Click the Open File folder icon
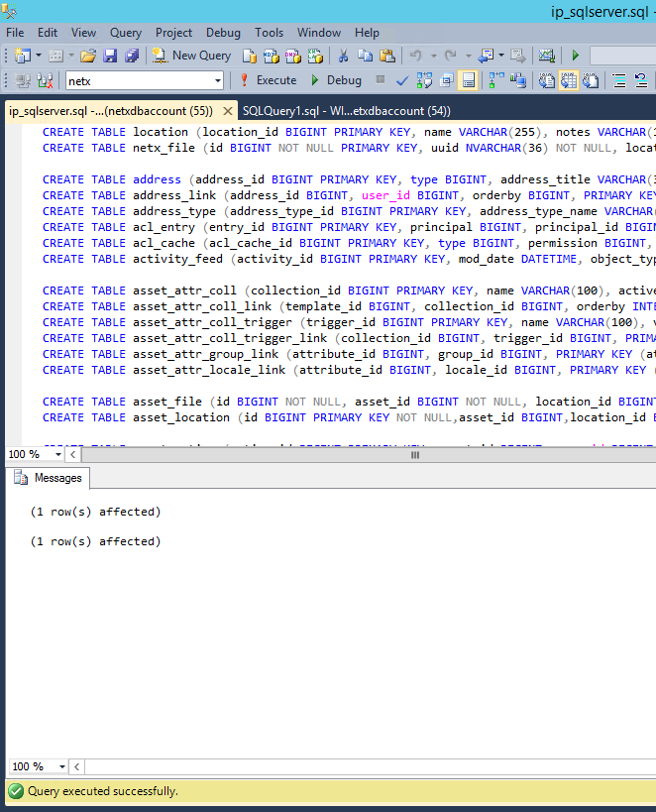The height and width of the screenshot is (812, 656). [88, 56]
